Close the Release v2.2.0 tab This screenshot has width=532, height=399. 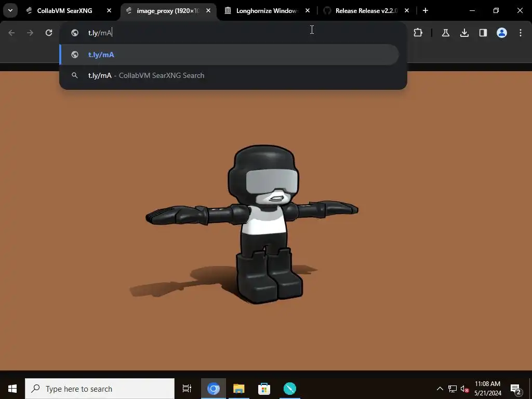pyautogui.click(x=407, y=10)
